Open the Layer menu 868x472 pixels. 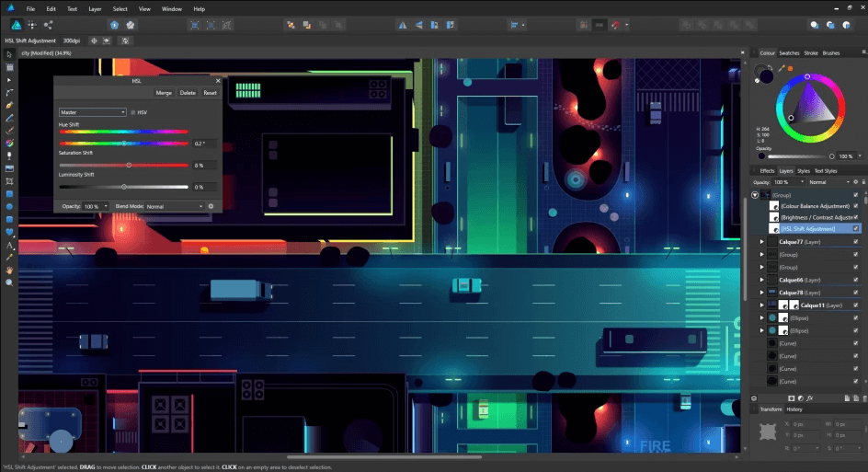click(96, 9)
